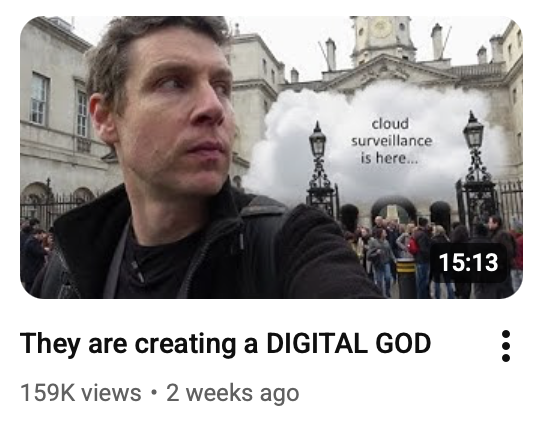The height and width of the screenshot is (434, 538).
Task: Select the '2 weeks ago' upload date
Action: point(233,393)
